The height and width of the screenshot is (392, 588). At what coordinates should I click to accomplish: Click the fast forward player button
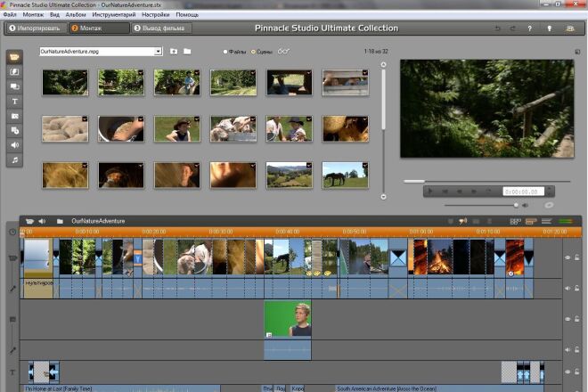(474, 192)
